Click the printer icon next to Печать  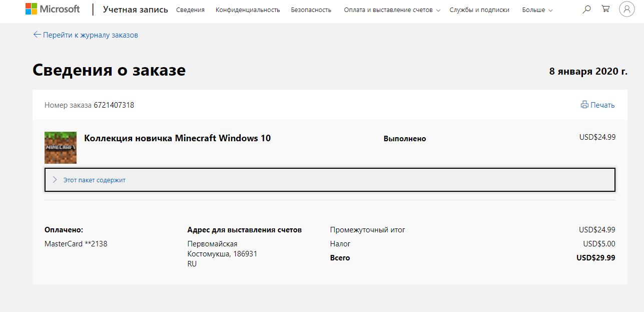pyautogui.click(x=584, y=105)
